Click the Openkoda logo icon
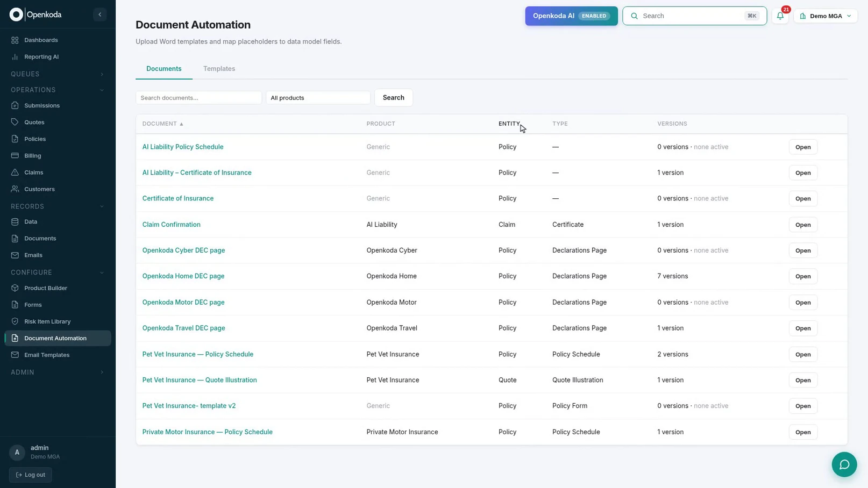Image resolution: width=868 pixels, height=488 pixels. click(x=16, y=15)
